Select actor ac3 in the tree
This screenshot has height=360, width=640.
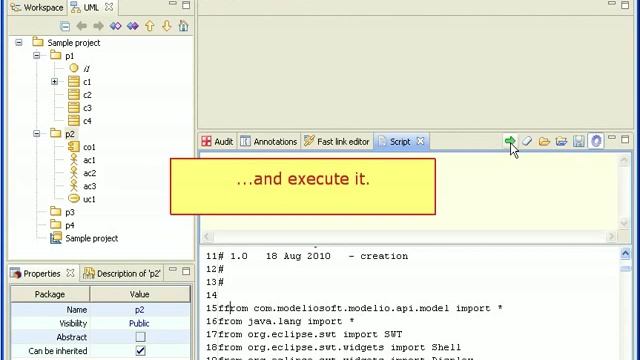coord(89,186)
